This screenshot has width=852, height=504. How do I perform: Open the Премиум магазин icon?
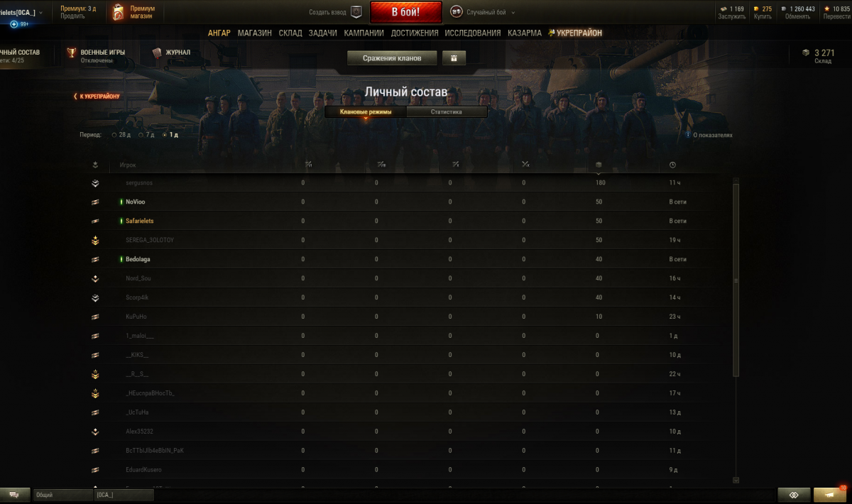point(119,12)
